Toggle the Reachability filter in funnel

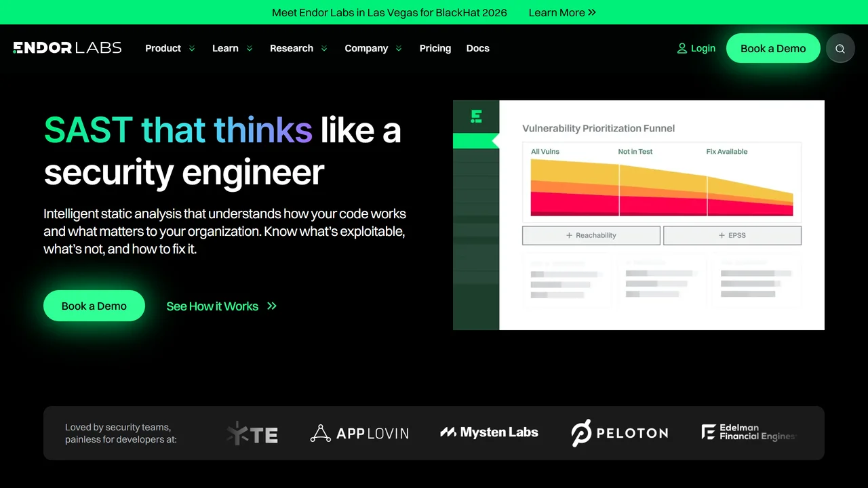(591, 235)
